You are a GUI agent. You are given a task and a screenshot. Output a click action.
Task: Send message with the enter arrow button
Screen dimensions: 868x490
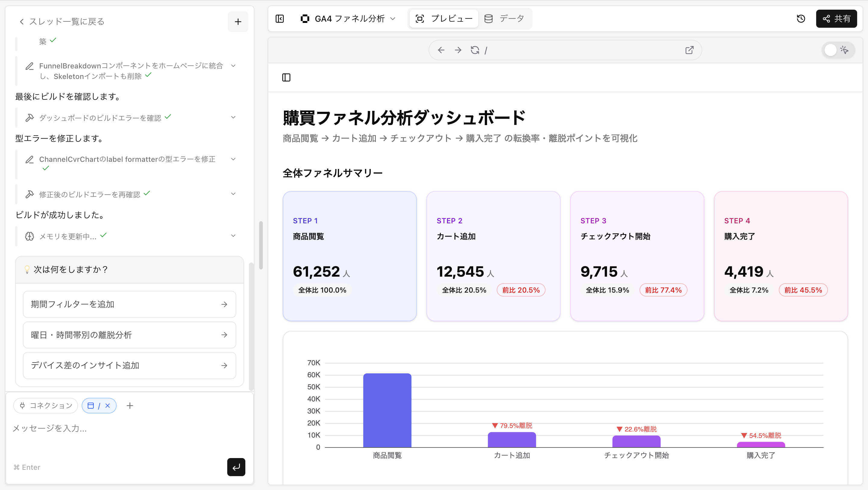point(236,467)
